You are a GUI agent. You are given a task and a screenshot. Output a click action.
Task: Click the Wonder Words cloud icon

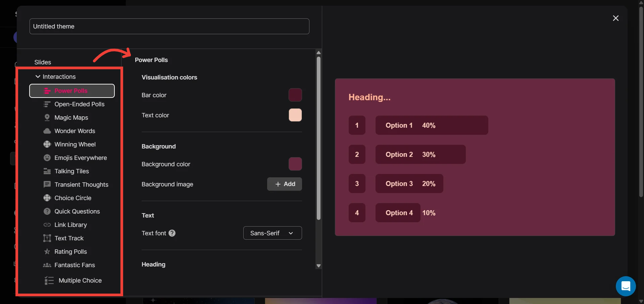(x=47, y=131)
